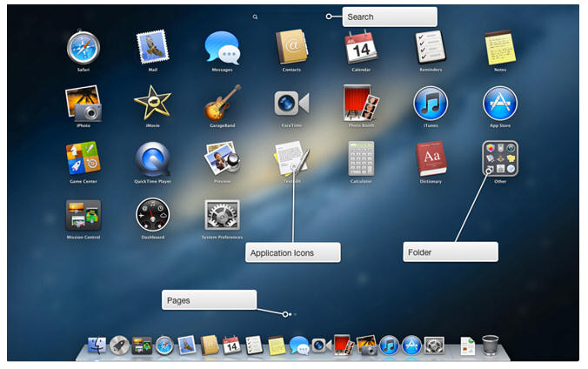Open Calendar from the Dock

tap(231, 346)
